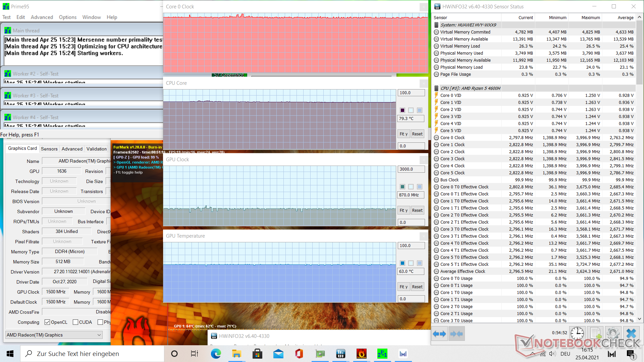Click HWiNFO blue X close sensors icon
The width and height of the screenshot is (644, 362).
[631, 334]
